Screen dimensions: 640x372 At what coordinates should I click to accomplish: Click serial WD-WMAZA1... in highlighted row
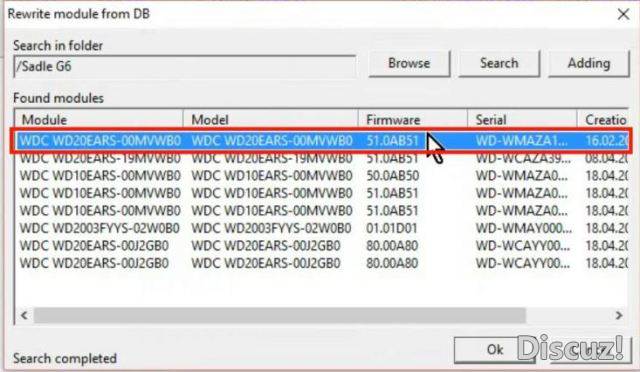click(522, 141)
